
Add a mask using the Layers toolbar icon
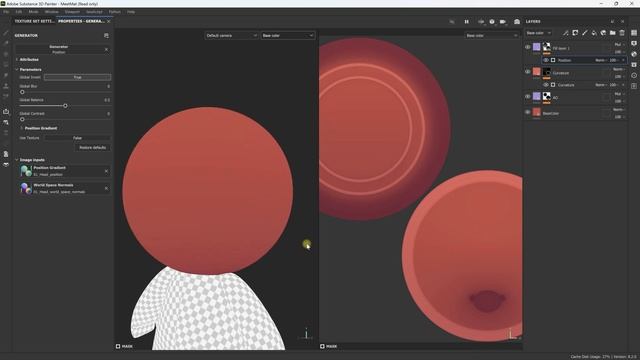pyautogui.click(x=575, y=33)
